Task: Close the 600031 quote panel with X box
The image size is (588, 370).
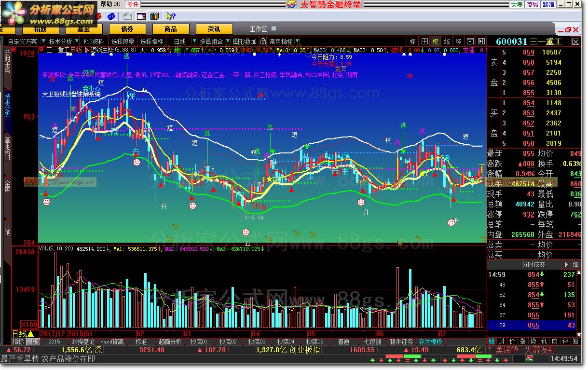Action: coord(575,42)
